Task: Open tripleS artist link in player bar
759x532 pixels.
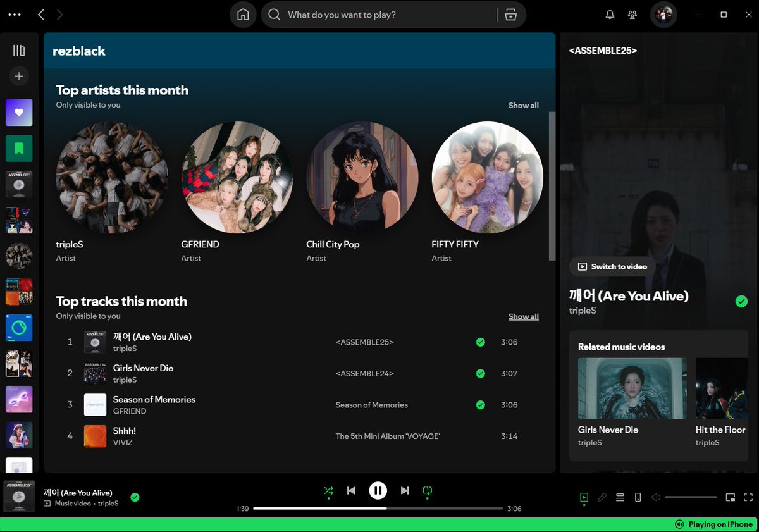Action: (108, 504)
